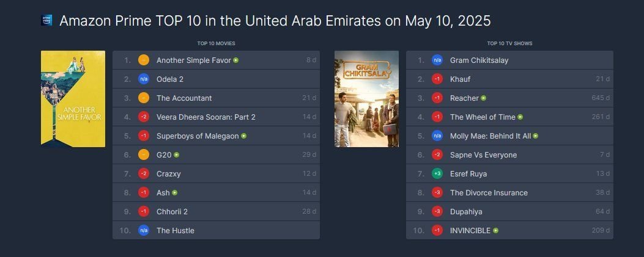
Task: Open The Hustle movie entry
Action: (x=175, y=231)
